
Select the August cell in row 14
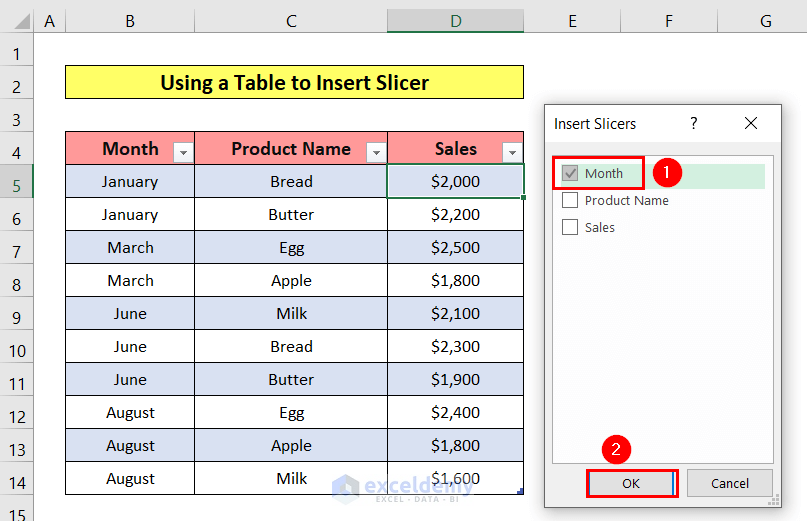coord(130,479)
